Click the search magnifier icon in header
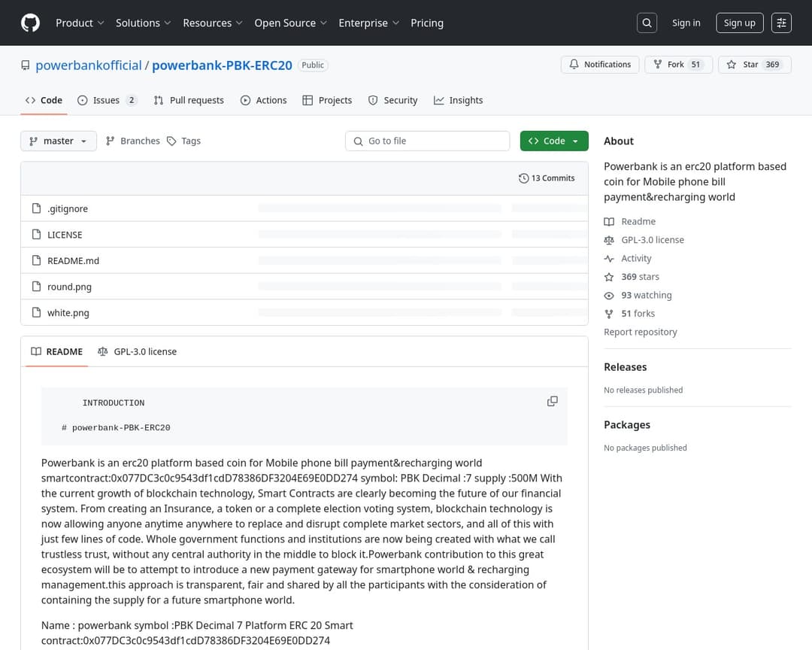812x650 pixels. pyautogui.click(x=647, y=23)
